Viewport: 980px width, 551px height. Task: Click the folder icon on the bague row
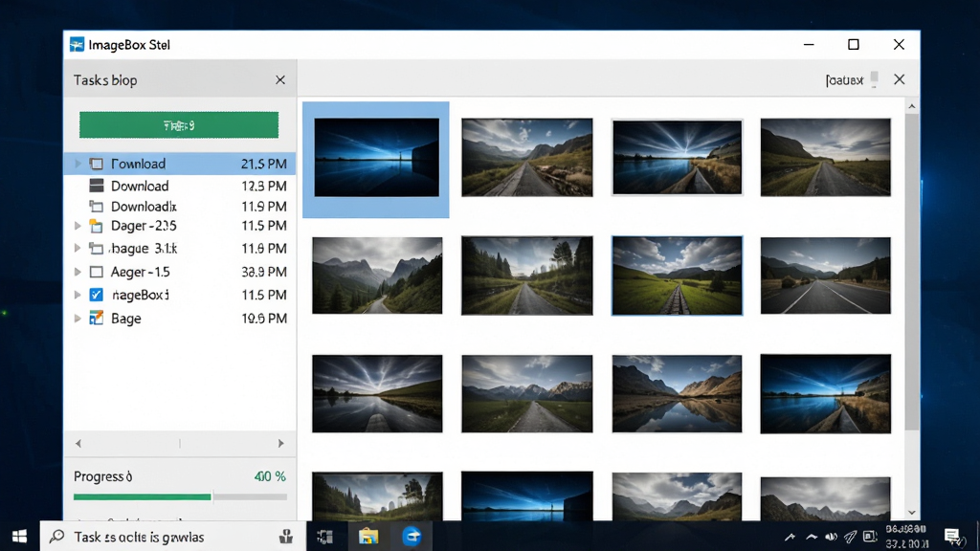[x=97, y=248]
